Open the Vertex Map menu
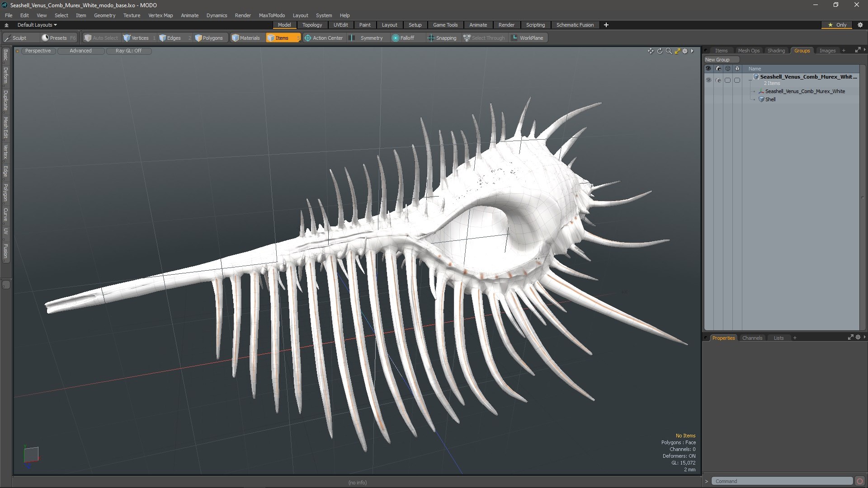This screenshot has width=868, height=488. [160, 15]
